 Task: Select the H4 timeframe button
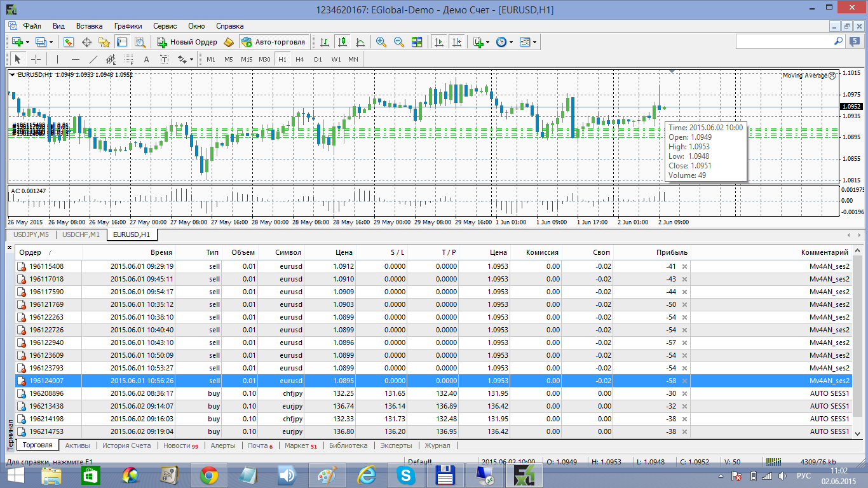[300, 59]
